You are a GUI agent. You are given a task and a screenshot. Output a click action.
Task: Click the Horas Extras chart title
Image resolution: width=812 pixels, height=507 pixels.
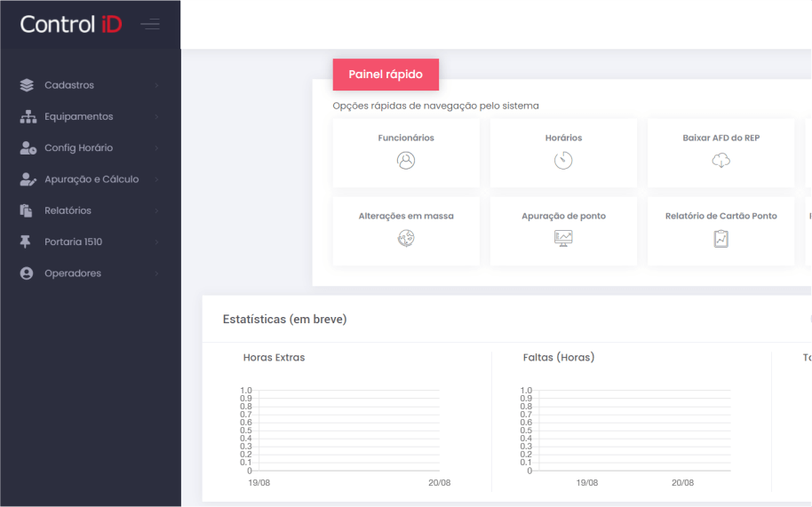click(x=274, y=358)
